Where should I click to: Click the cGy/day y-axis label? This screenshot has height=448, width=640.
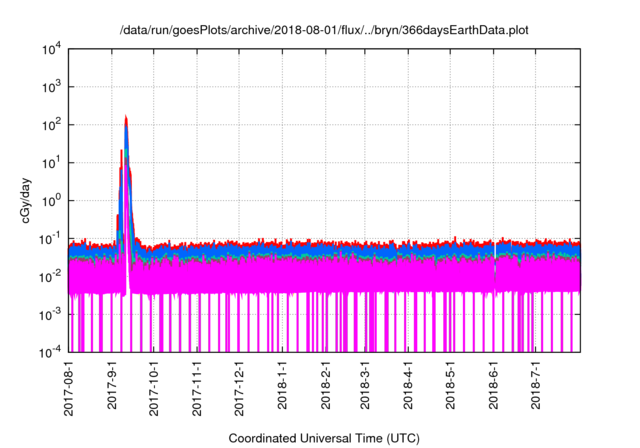pos(26,200)
